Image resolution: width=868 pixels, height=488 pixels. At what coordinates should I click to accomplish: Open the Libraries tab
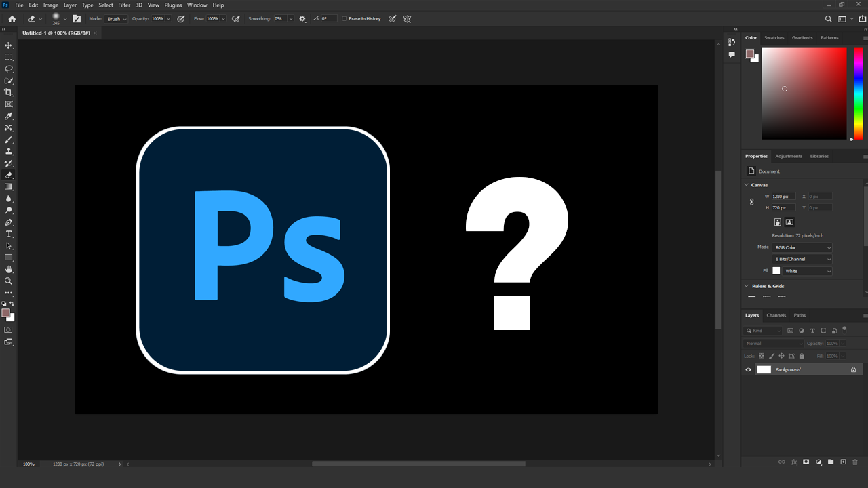pyautogui.click(x=819, y=156)
